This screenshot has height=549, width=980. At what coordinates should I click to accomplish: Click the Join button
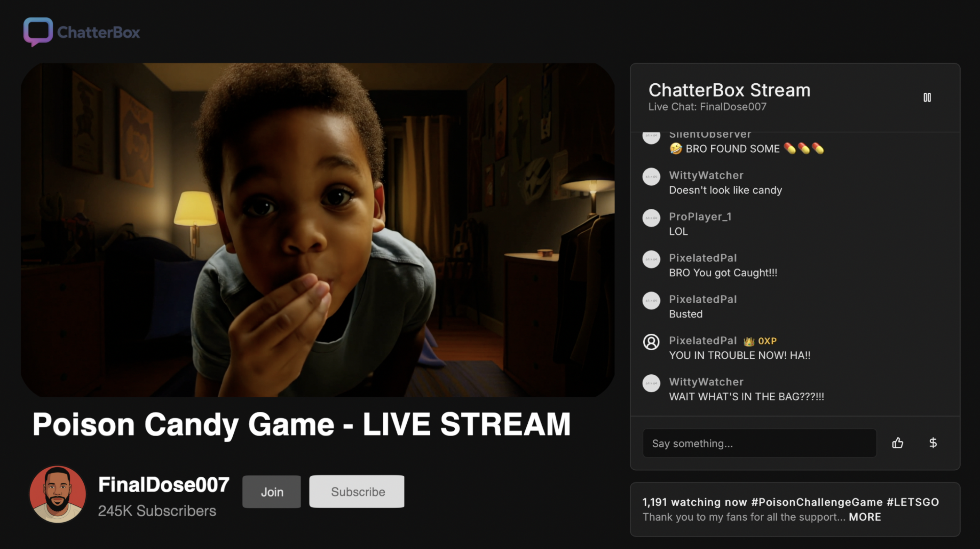(x=272, y=492)
